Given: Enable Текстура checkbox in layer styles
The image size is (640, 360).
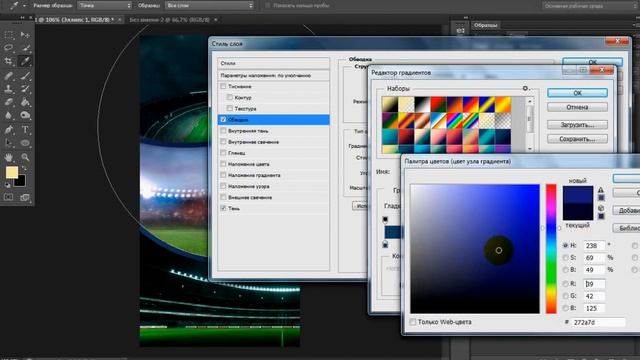Looking at the screenshot, I should click(230, 108).
